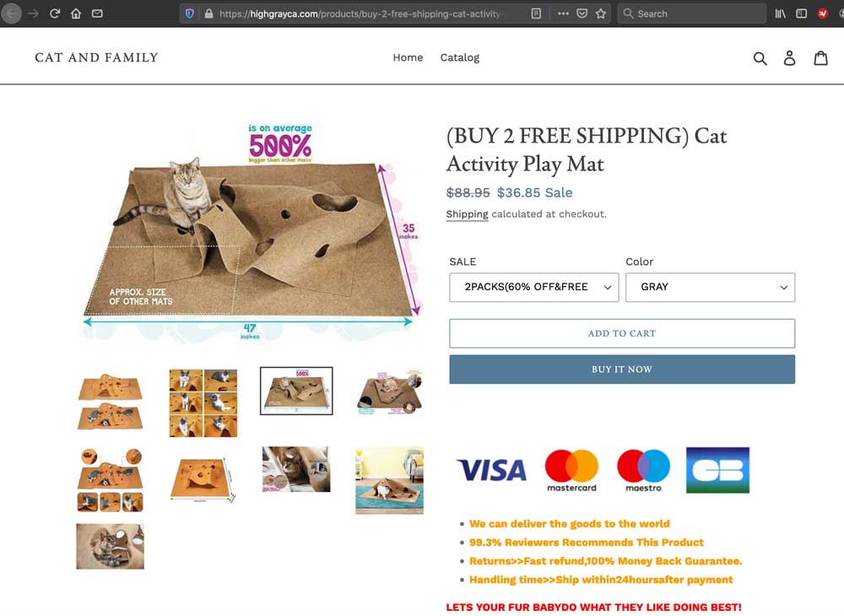Open the Shipping policy link

pyautogui.click(x=467, y=214)
